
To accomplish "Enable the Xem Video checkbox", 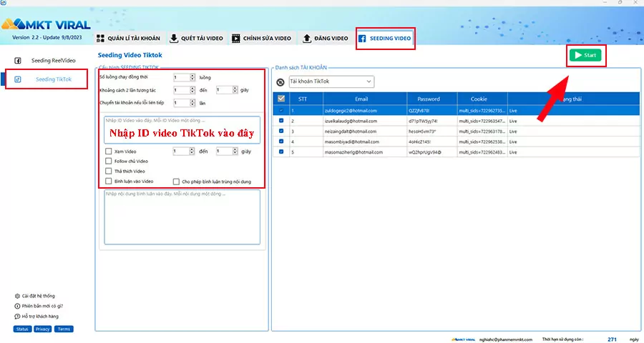I will click(109, 151).
